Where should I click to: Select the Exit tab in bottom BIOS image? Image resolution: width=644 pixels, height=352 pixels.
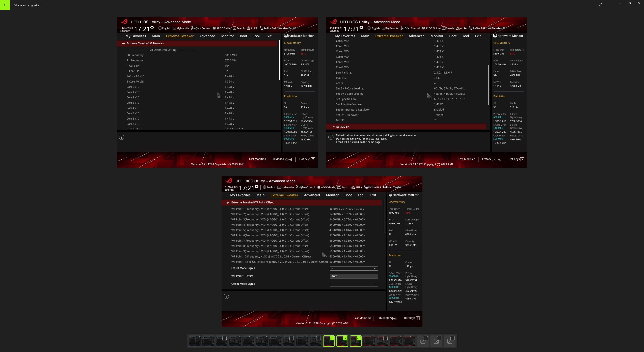[373, 195]
